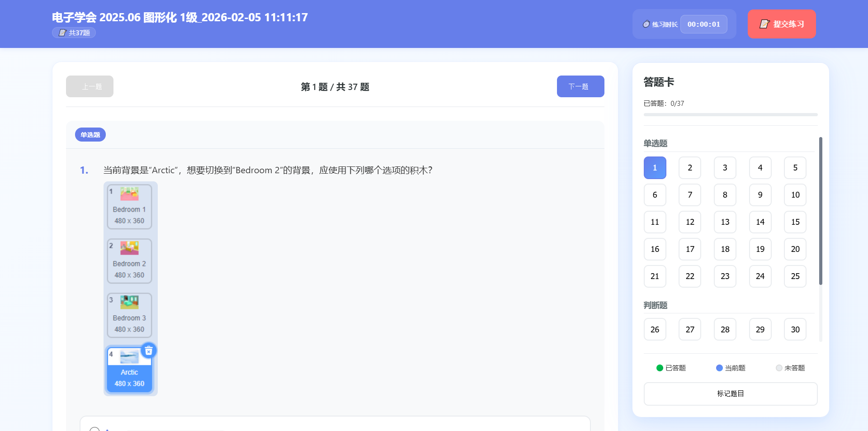Click the note icon in the 共37题 badge
868x431 pixels.
point(62,33)
